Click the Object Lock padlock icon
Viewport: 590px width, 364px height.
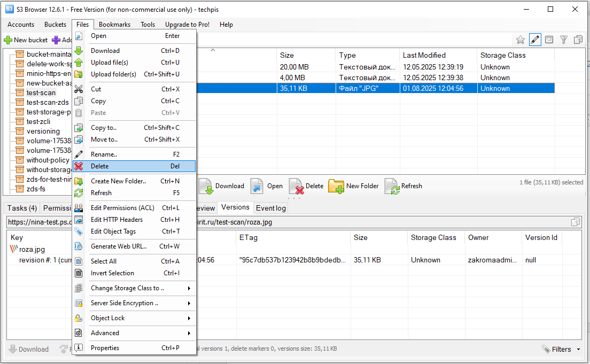pyautogui.click(x=79, y=318)
